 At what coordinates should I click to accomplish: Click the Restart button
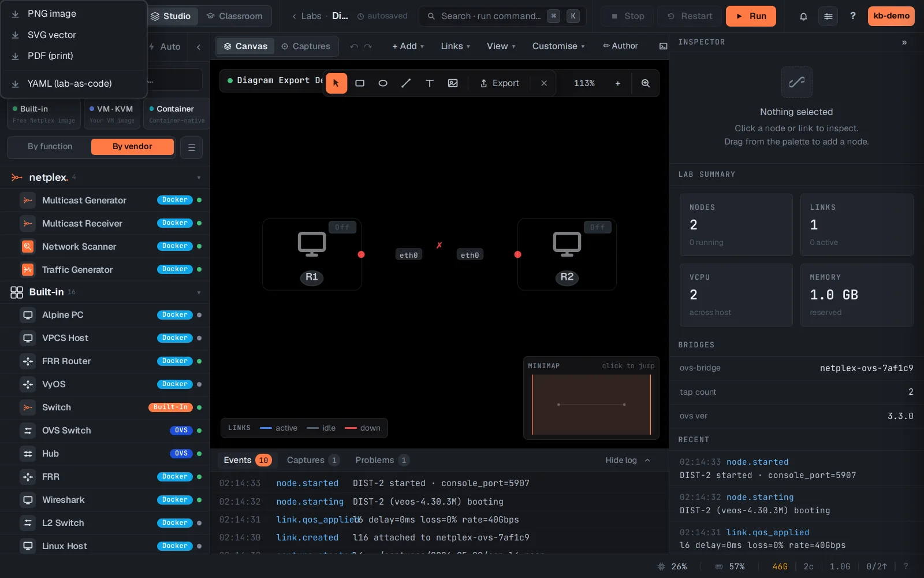[x=690, y=16]
